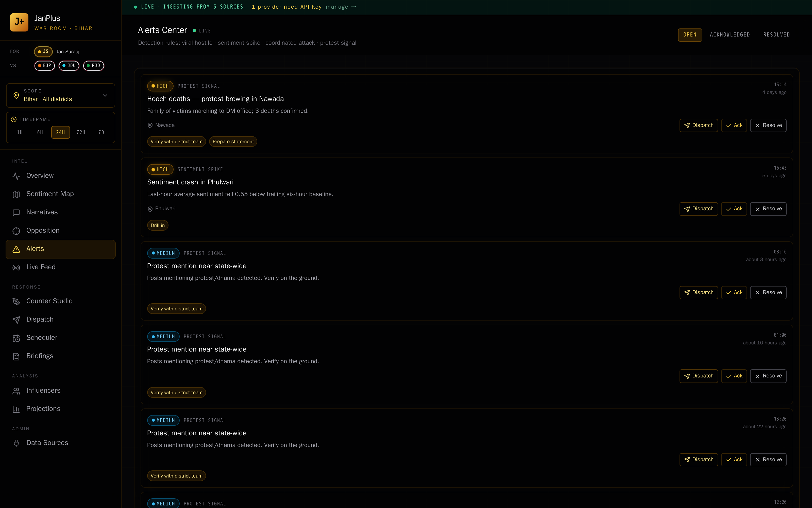Click Verify with district team under Hooch deaths
The image size is (812, 508).
pos(177,142)
